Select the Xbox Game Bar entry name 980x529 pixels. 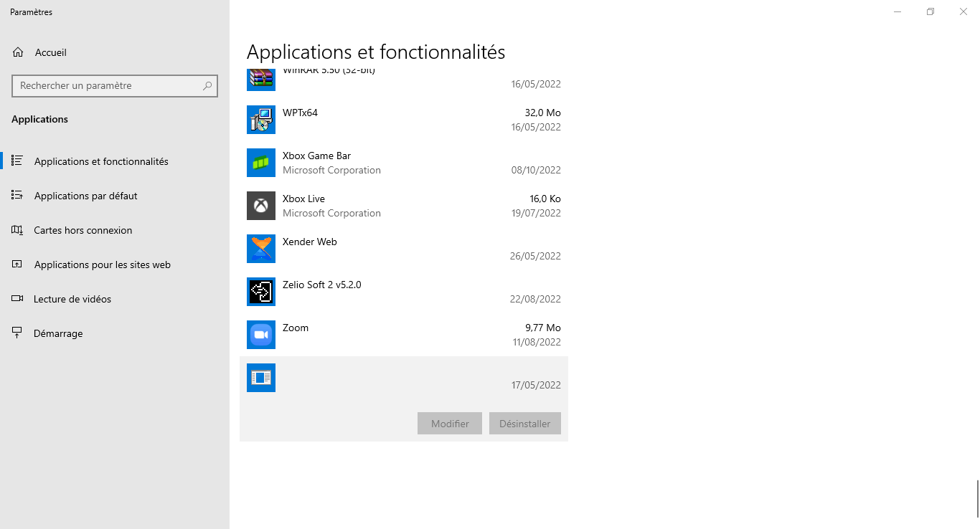pos(316,156)
